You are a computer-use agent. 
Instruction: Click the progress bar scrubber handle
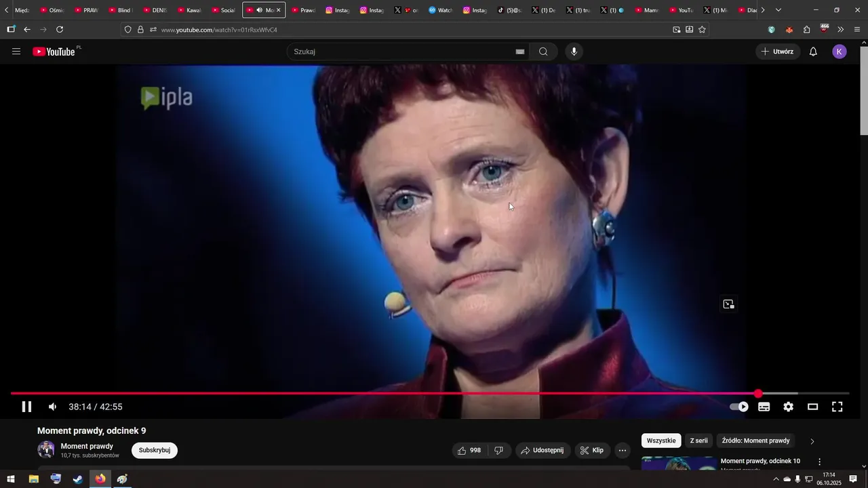(758, 393)
